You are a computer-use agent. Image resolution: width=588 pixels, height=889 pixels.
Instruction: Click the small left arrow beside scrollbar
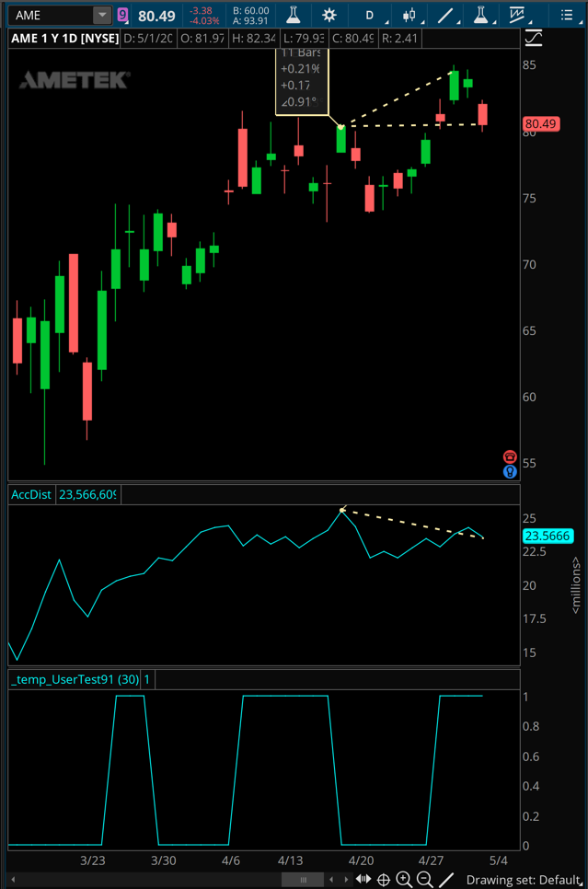click(x=331, y=880)
